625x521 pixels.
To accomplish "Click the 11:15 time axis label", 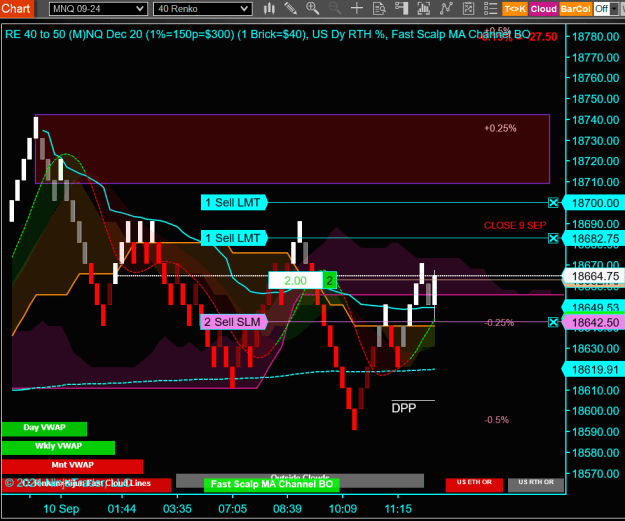I will [x=398, y=509].
